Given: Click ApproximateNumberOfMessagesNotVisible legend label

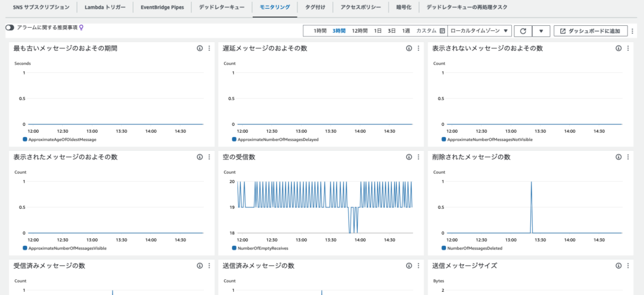Looking at the screenshot, I should tap(490, 140).
